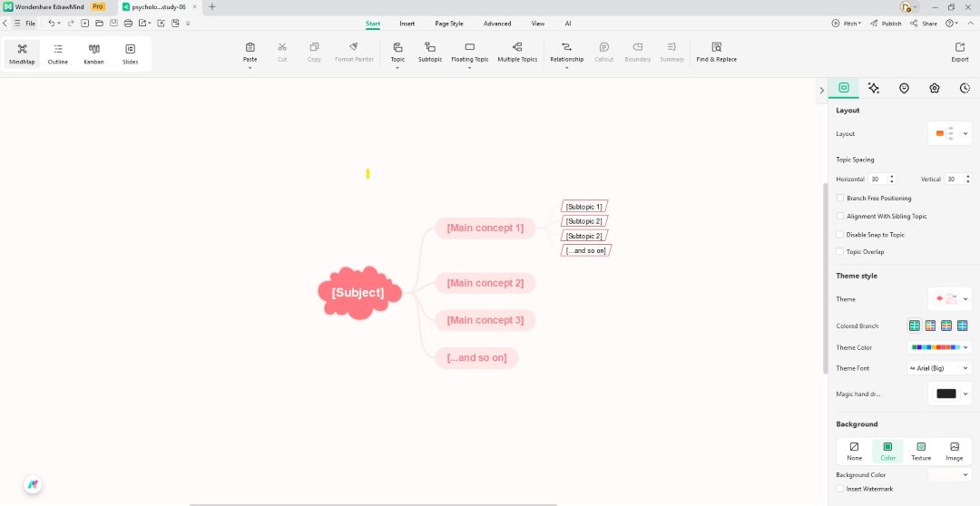This screenshot has height=506, width=980.
Task: Click the Print icon
Action: point(128,23)
